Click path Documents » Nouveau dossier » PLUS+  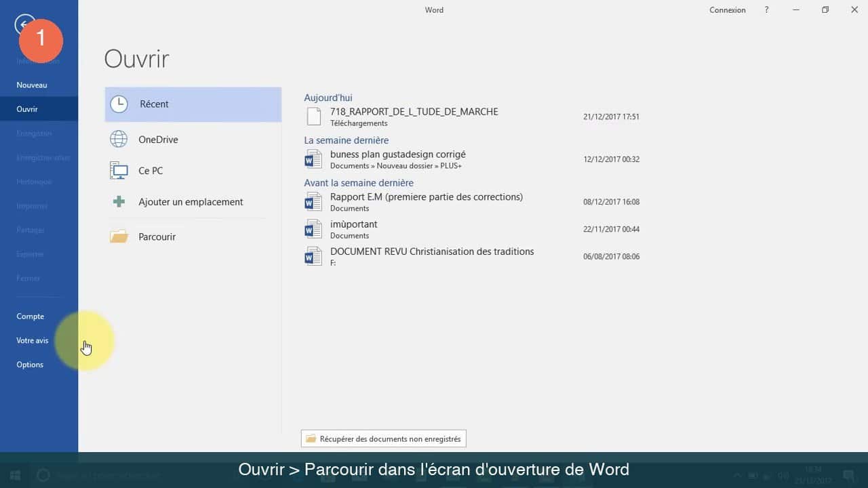click(x=396, y=166)
